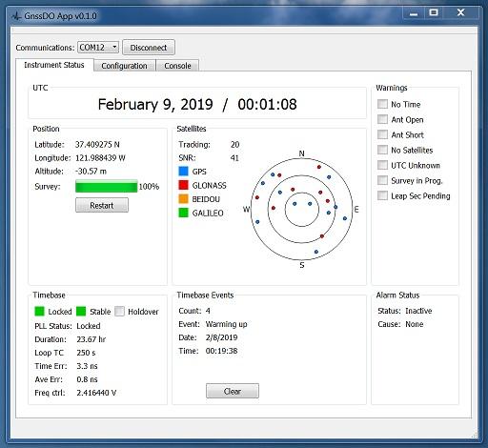
Task: Select the Instrument Status tab
Action: point(54,65)
